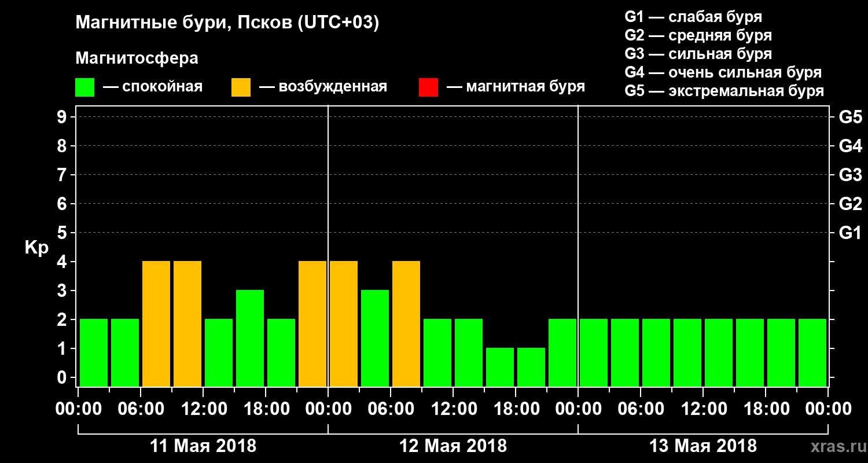Click the orange bar for 06:00–09:00 on 12 May
Viewport: 868px width, 463px height.
point(406,324)
